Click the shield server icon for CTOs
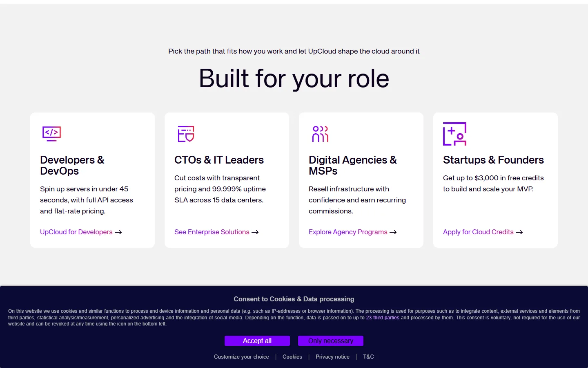Image resolution: width=588 pixels, height=368 pixels. pos(186,134)
